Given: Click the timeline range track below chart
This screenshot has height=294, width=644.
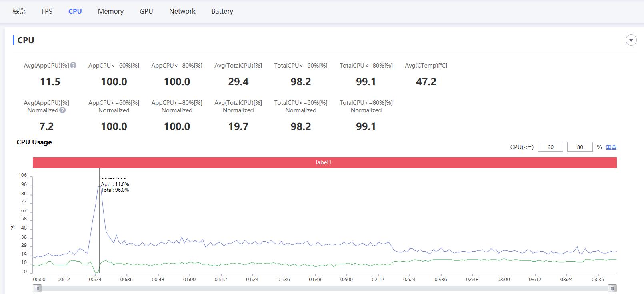Looking at the screenshot, I should click(x=324, y=288).
